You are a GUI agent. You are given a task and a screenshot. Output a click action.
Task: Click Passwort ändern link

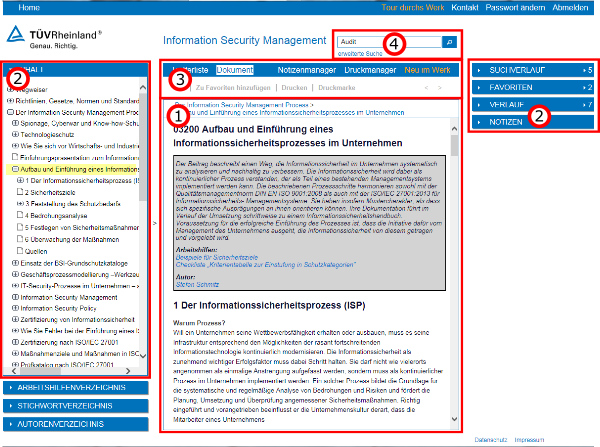pyautogui.click(x=515, y=7)
